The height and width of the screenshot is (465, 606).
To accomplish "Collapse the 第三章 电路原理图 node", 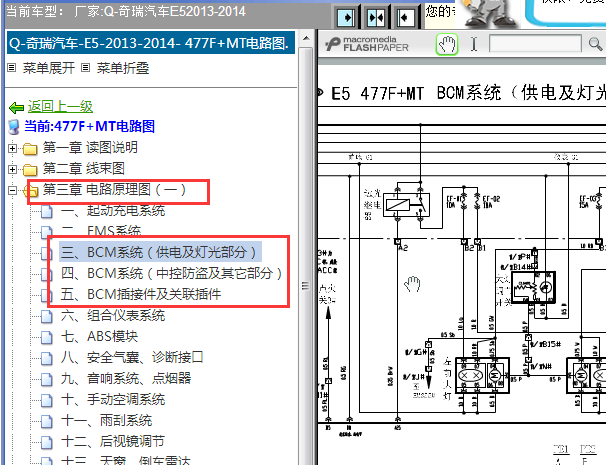I will [12, 190].
